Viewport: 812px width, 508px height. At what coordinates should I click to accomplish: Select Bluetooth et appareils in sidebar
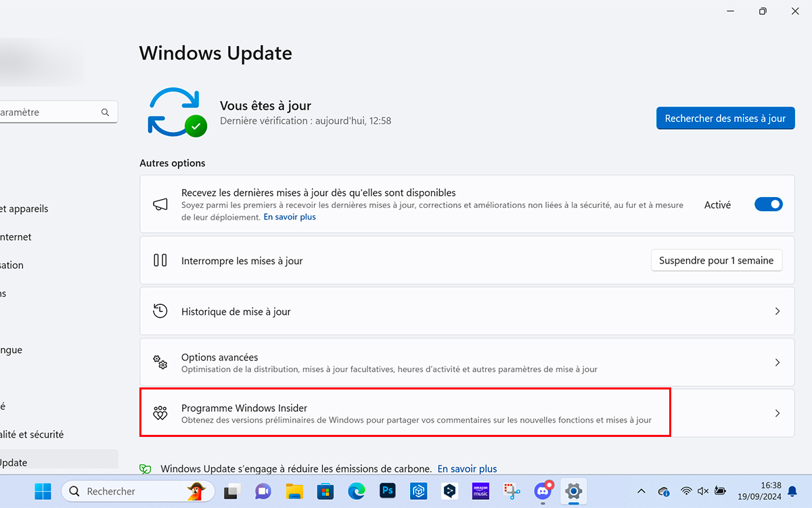[x=24, y=209]
